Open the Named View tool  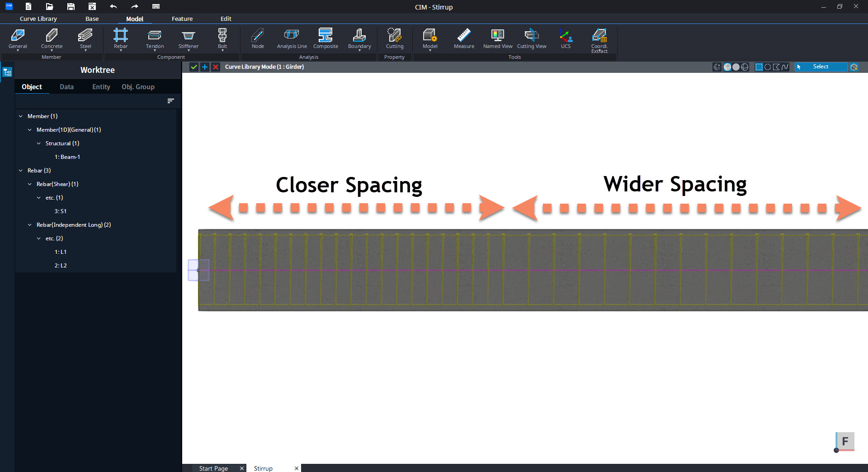click(498, 39)
